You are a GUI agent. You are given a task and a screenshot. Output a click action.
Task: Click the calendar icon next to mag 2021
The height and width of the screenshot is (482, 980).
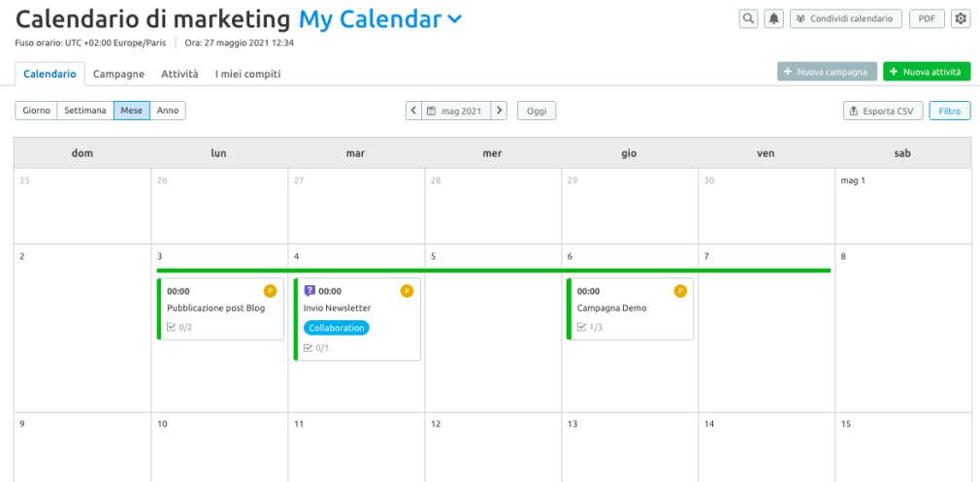[431, 112]
